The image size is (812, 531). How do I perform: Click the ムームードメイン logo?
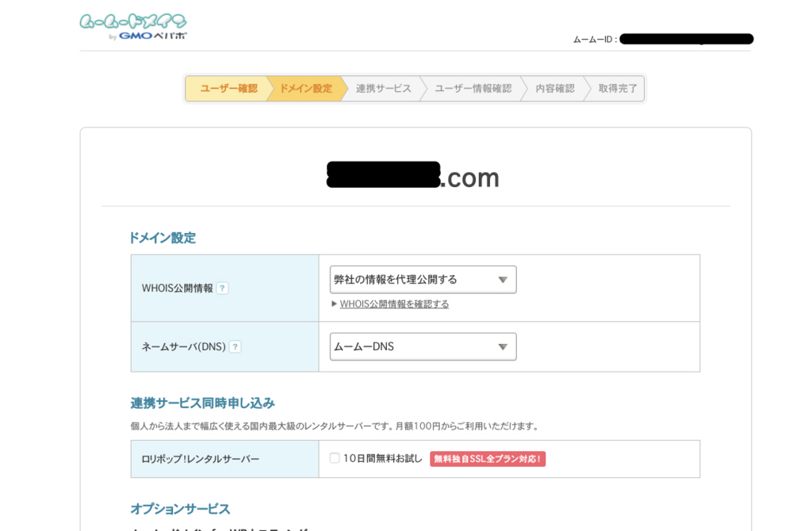(133, 27)
